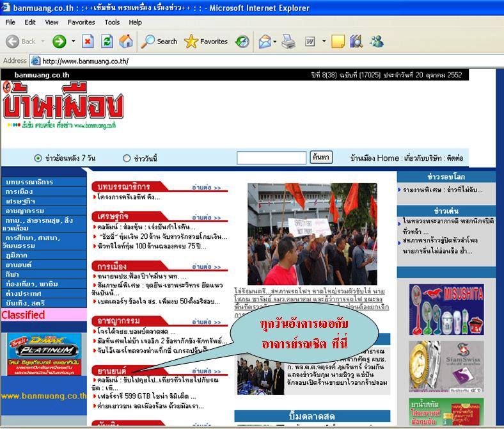
Task: Open the Messenger people icon
Action: 377,42
